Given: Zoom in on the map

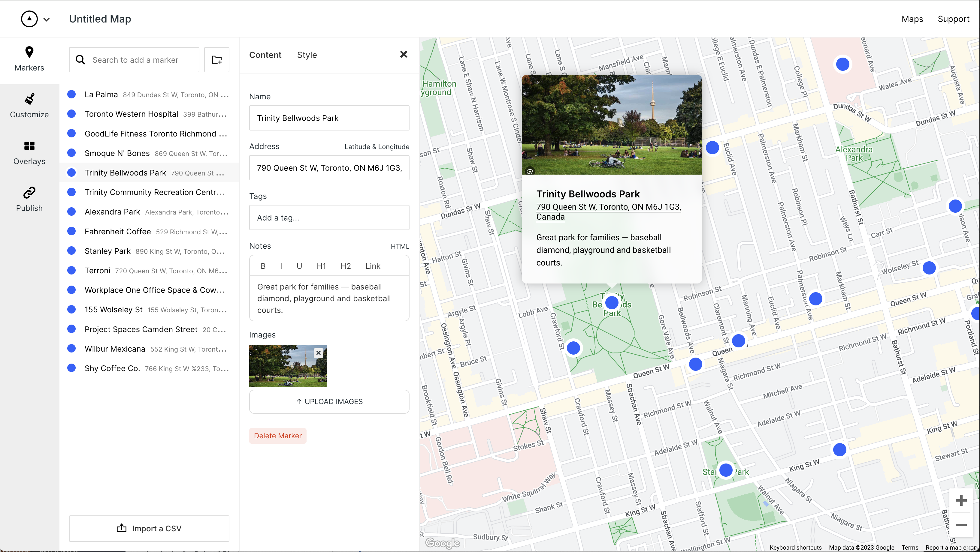Looking at the screenshot, I should click(961, 501).
